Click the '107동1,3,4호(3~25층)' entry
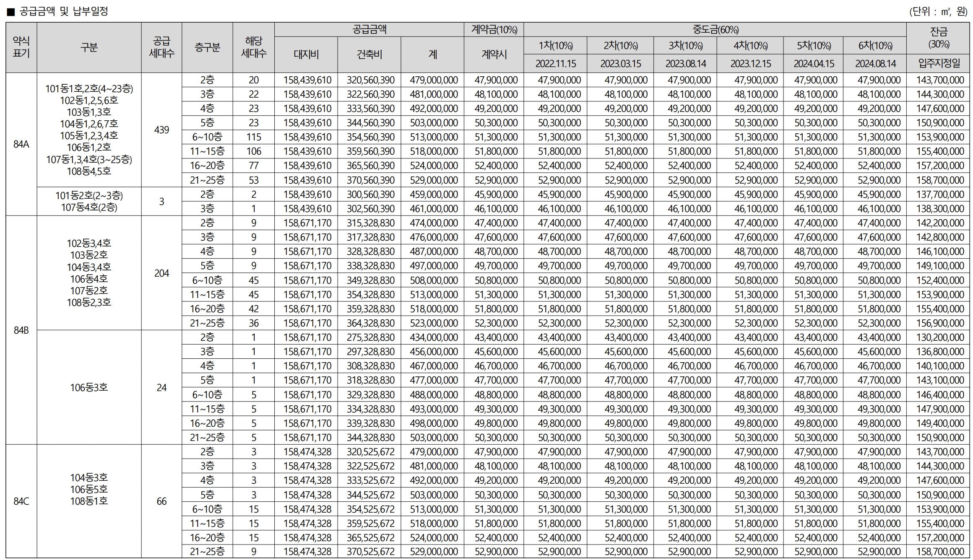This screenshot has height=560, width=973. pyautogui.click(x=89, y=160)
